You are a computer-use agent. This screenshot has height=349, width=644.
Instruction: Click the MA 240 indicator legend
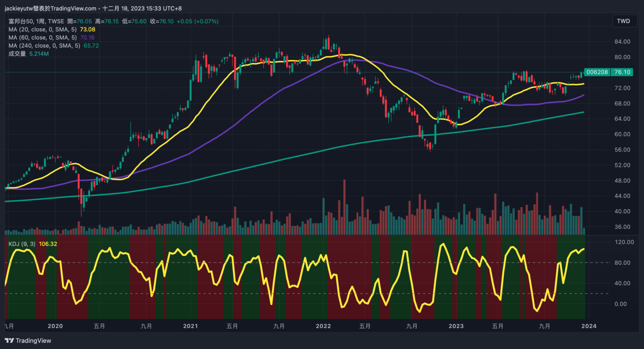[x=44, y=46]
